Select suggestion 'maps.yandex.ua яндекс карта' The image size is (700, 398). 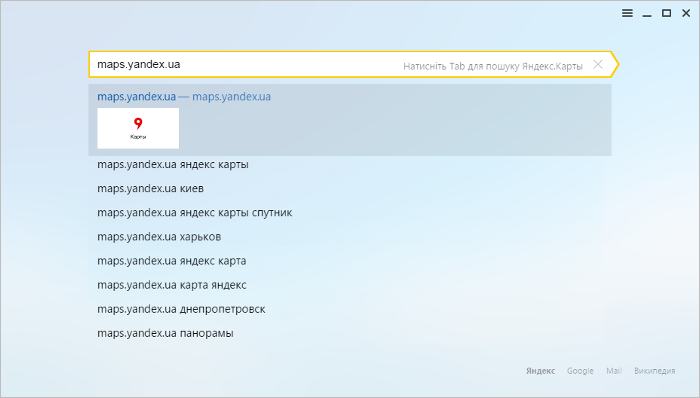[x=171, y=261]
